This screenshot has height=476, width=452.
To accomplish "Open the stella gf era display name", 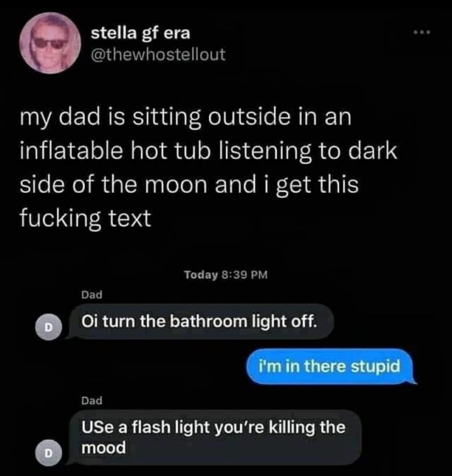I will (x=140, y=33).
